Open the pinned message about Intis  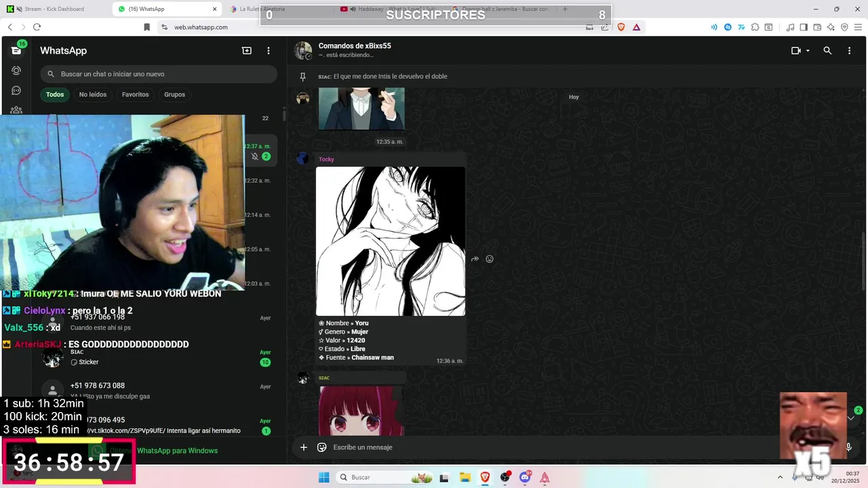(390, 77)
